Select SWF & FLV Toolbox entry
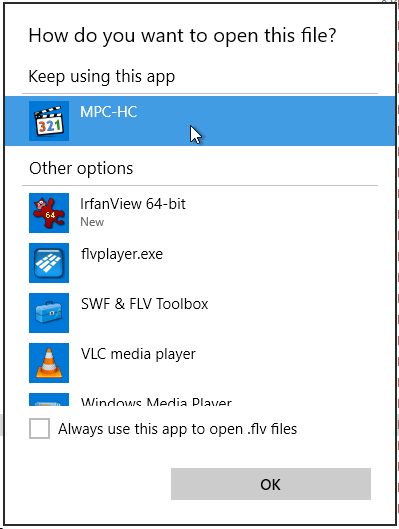This screenshot has height=529, width=399. 200,313
